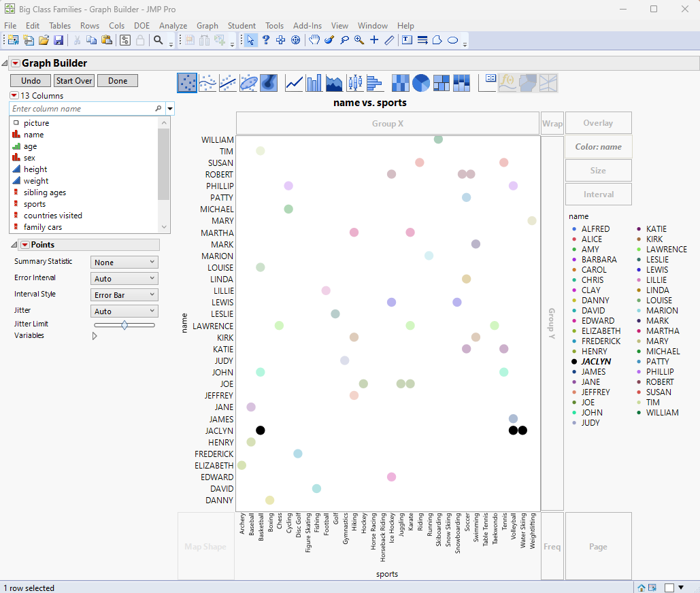
Task: Open the Interval Style dropdown
Action: point(124,294)
